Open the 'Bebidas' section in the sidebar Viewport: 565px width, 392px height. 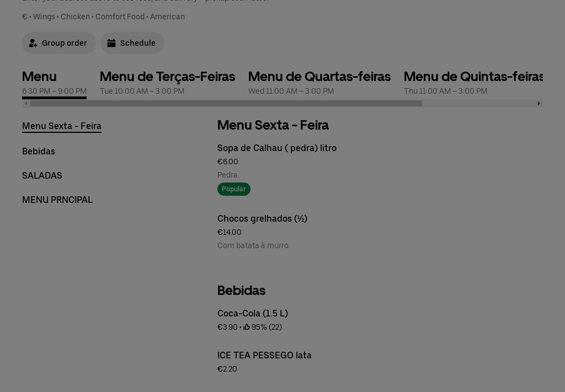39,151
